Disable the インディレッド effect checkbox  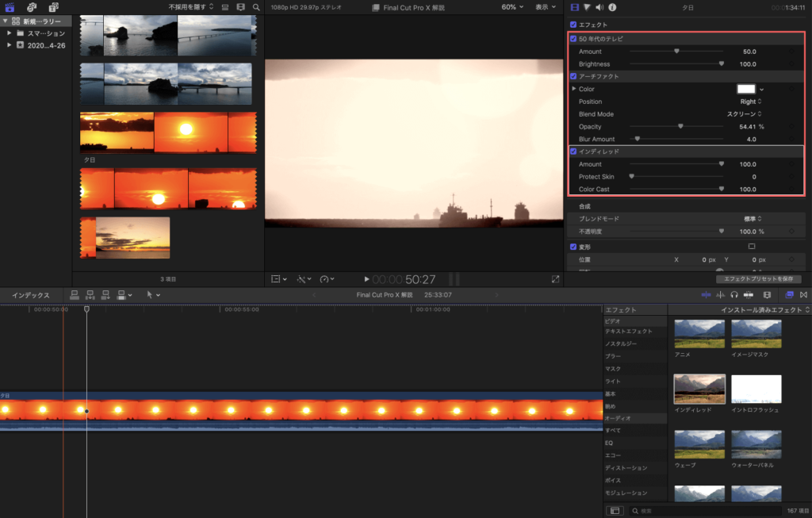[x=573, y=152]
